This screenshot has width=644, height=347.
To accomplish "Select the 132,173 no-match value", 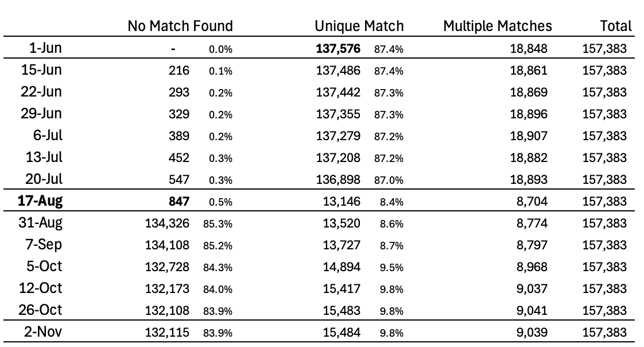I will 167,288.
